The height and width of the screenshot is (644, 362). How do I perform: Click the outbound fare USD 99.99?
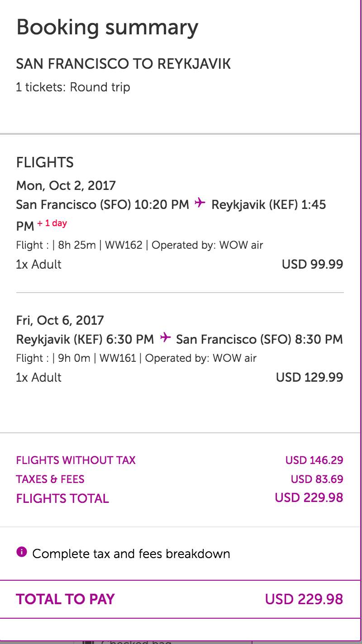click(x=312, y=264)
